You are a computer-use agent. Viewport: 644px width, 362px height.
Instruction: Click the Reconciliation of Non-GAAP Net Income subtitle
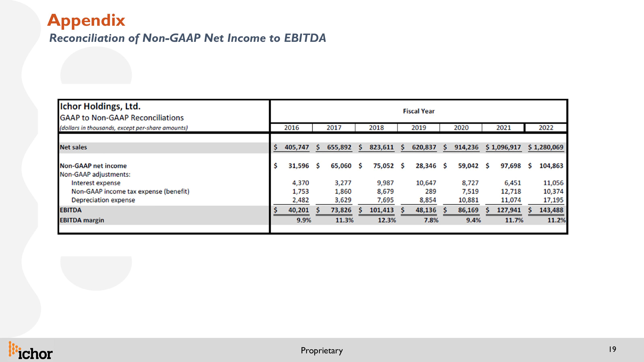point(188,38)
